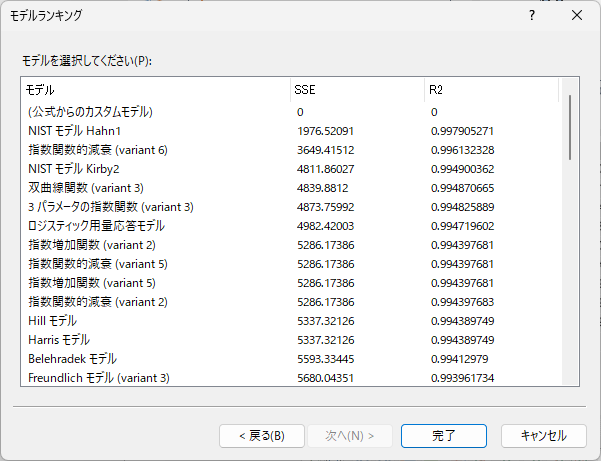Choose 指数関数的減衰 (variant 6) model
This screenshot has width=601, height=461.
(x=97, y=150)
